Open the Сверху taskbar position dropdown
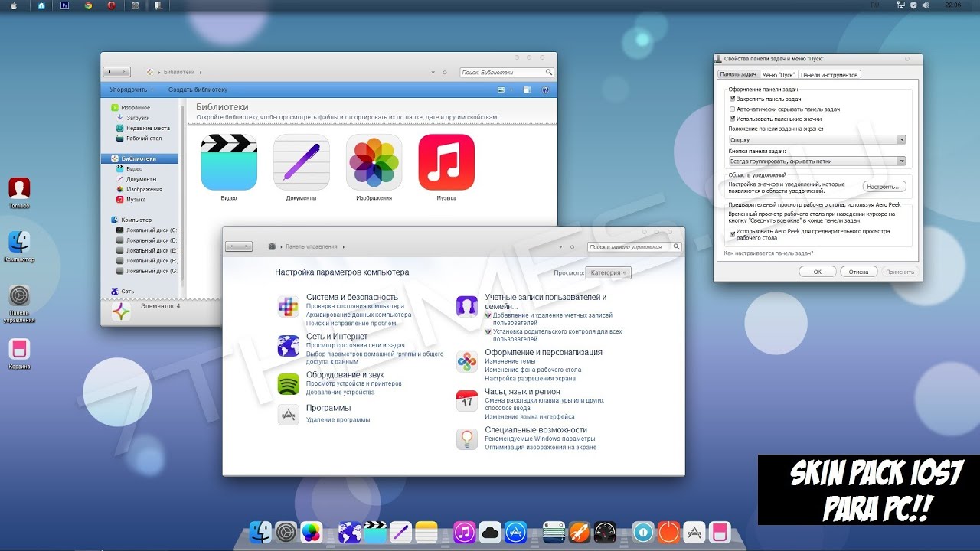Screen dimensions: 980x551 point(817,140)
